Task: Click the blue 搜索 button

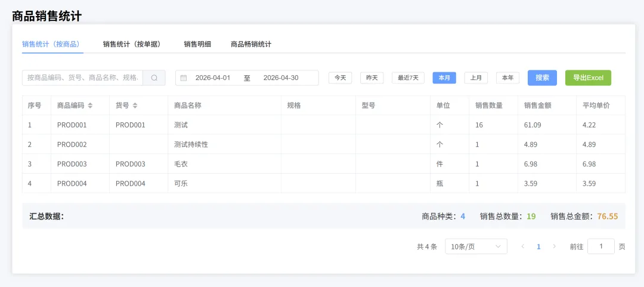Action: point(542,78)
